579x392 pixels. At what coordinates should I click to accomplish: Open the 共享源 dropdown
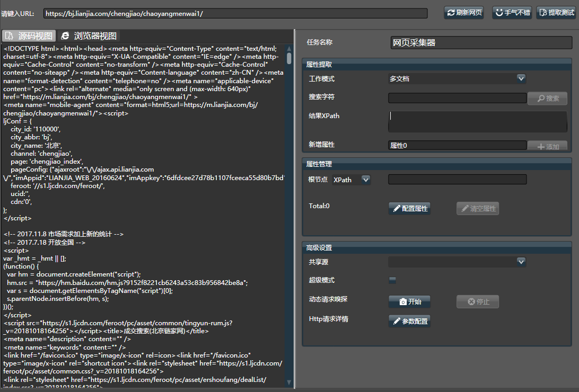coord(457,262)
